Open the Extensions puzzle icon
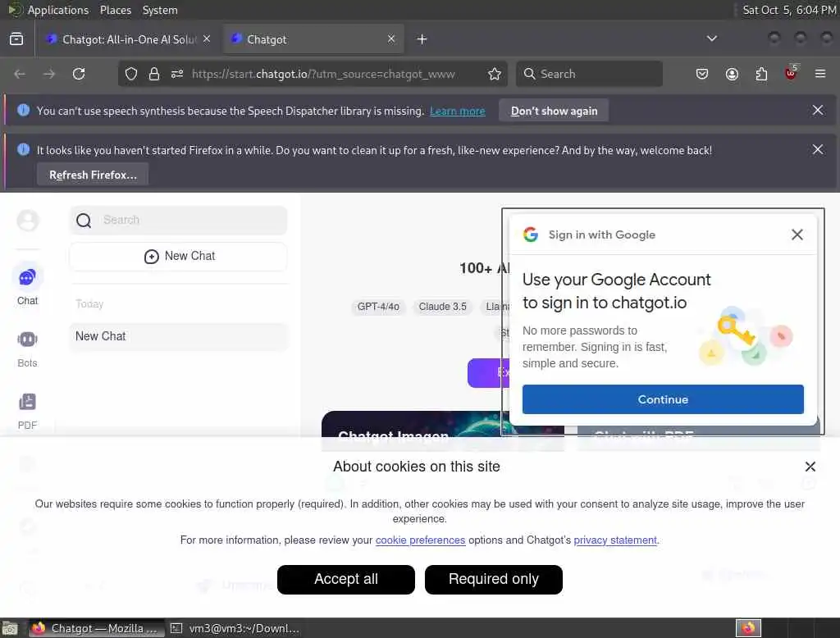The image size is (840, 638). click(761, 74)
